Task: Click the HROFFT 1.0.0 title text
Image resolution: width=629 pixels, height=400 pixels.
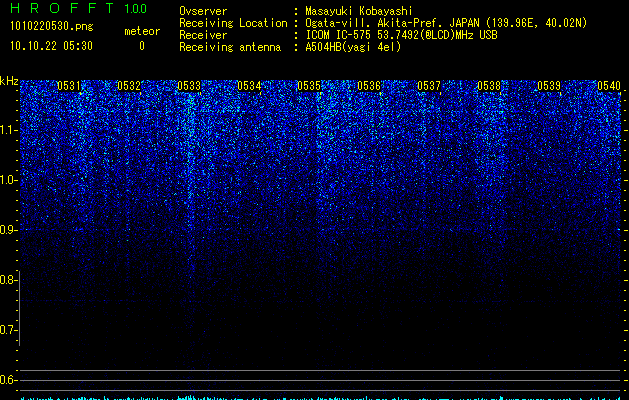Action: click(x=78, y=8)
